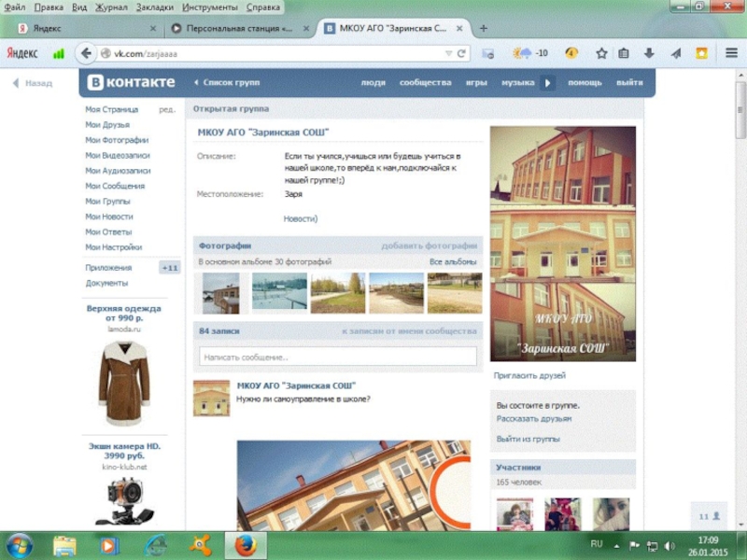
Task: Open the large group avatar image
Action: (563, 244)
